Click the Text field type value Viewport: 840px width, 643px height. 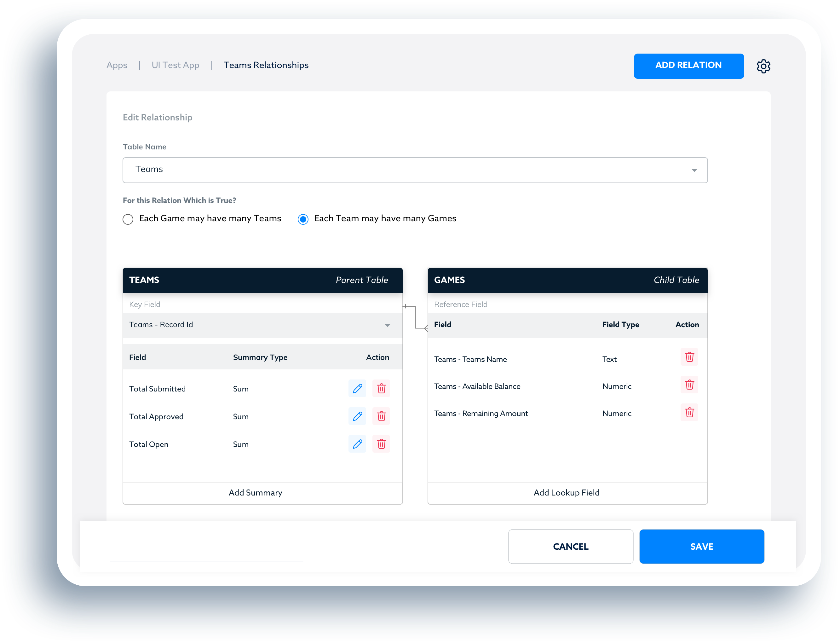click(x=609, y=359)
